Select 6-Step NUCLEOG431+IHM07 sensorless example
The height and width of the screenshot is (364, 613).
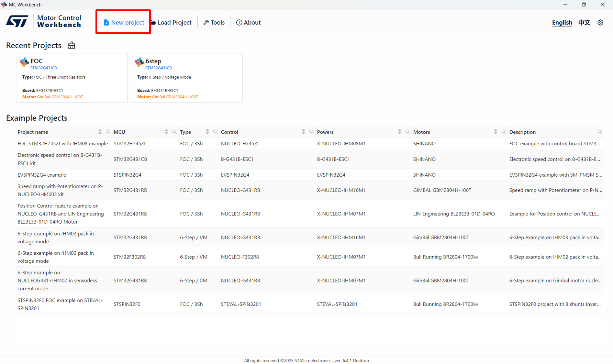310,281
